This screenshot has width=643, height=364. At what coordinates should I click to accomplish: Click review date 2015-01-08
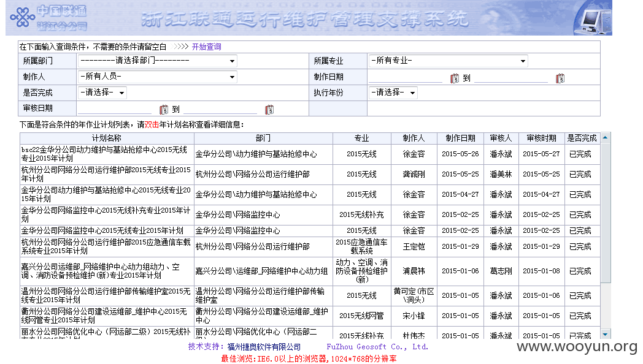(x=541, y=271)
